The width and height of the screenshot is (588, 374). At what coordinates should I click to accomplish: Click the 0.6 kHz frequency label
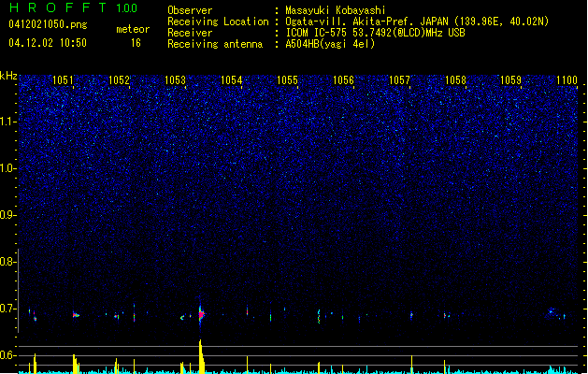click(x=7, y=355)
